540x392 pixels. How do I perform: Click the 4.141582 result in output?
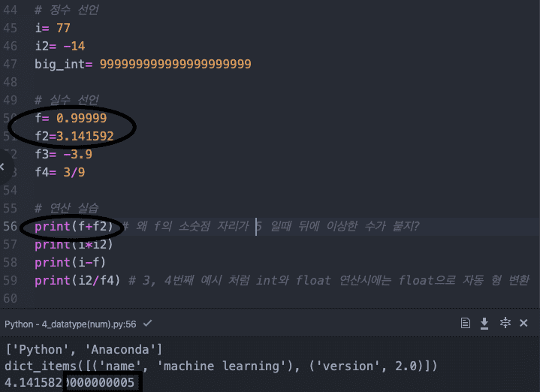tap(35, 384)
